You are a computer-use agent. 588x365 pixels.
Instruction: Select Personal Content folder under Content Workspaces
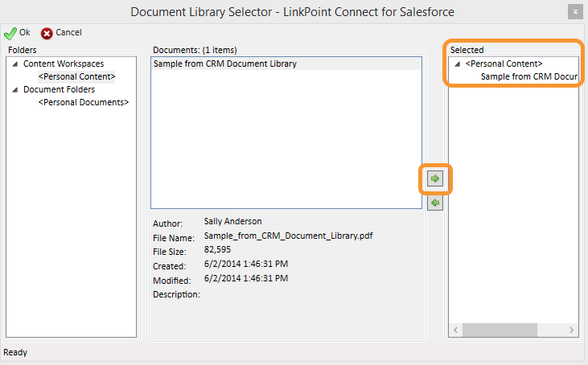coord(76,76)
